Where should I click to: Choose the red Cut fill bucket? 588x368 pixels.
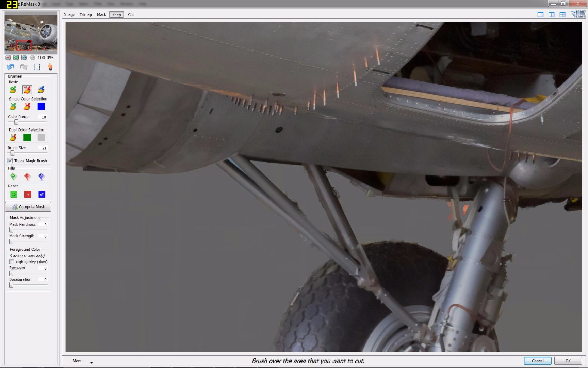pos(28,177)
